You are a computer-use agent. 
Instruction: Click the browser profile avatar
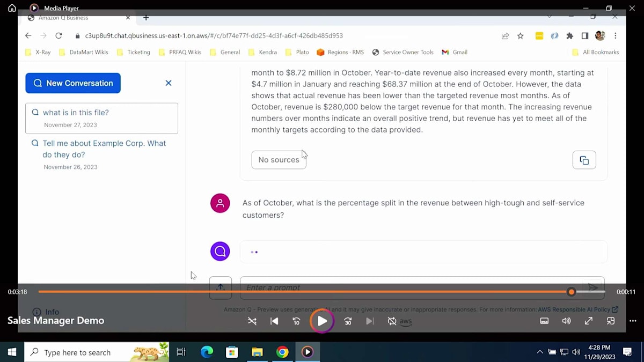(x=600, y=36)
